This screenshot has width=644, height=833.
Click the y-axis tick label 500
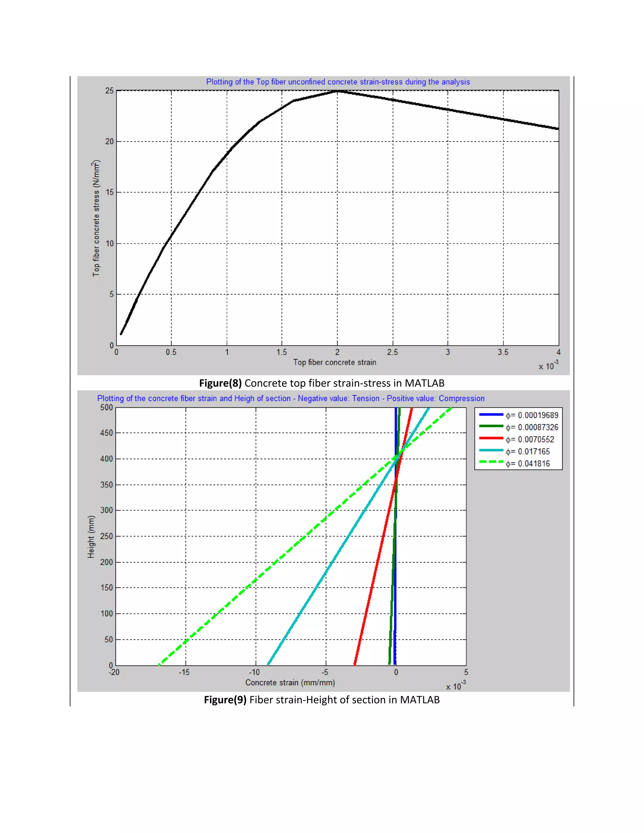point(107,408)
